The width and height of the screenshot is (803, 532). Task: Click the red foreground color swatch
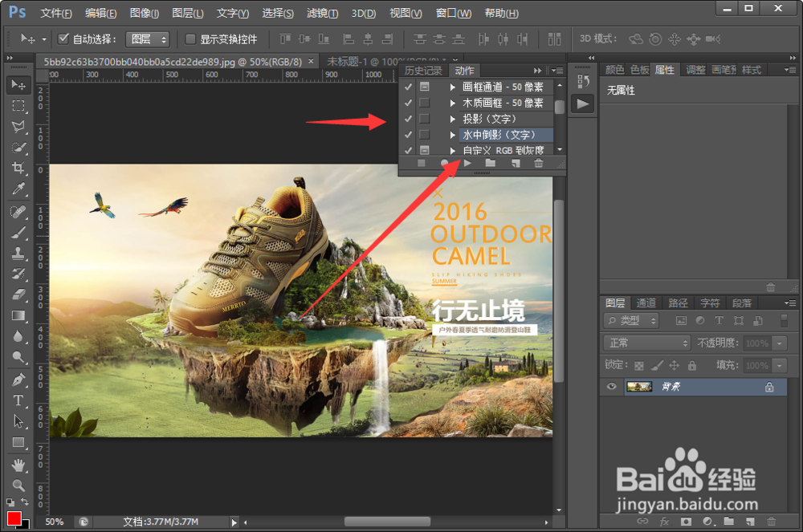pos(14,518)
